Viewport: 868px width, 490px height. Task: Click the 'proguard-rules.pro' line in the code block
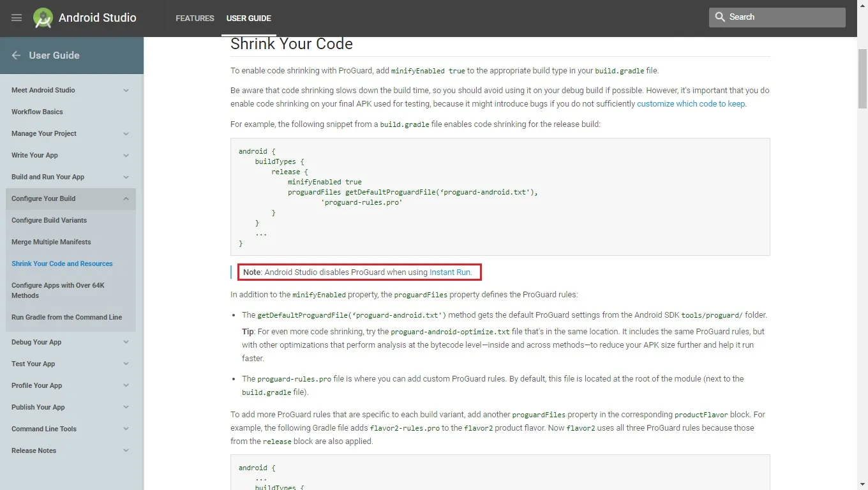pos(361,202)
